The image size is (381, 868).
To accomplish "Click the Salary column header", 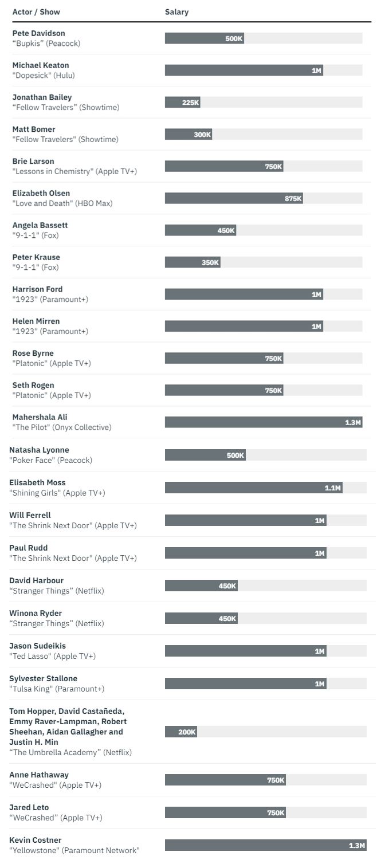I will (x=176, y=12).
